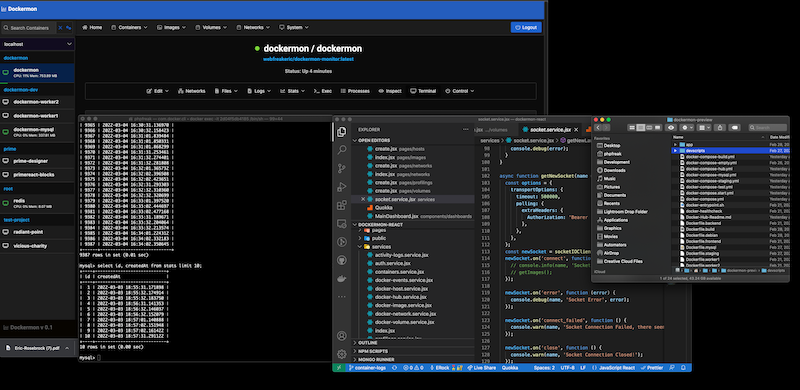Click notifications bell in VS Code status bar
Screen dimensions: 800x390
683,368
